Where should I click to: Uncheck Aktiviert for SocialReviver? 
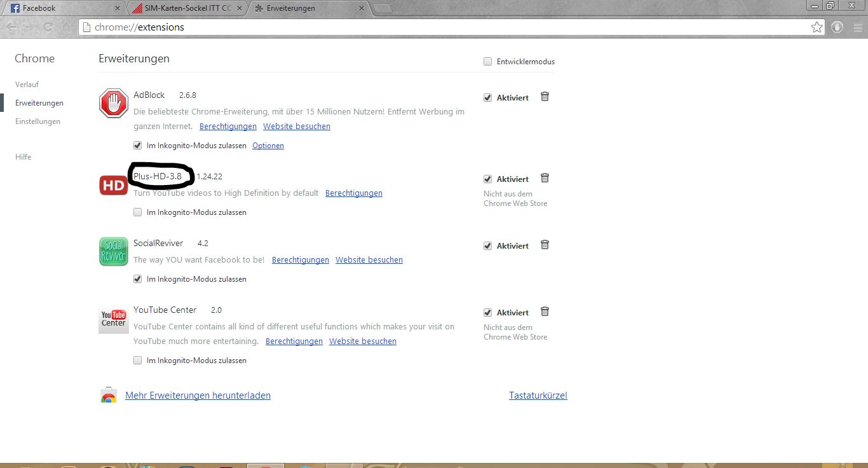(x=488, y=246)
